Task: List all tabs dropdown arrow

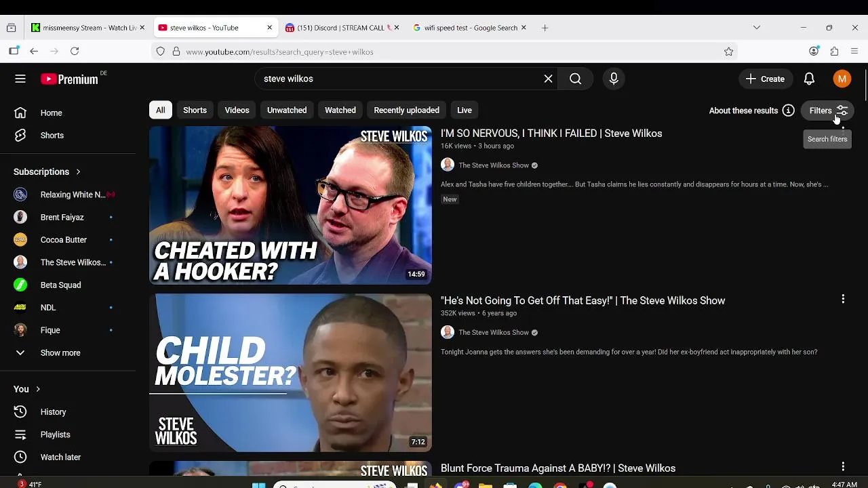Action: [x=757, y=28]
